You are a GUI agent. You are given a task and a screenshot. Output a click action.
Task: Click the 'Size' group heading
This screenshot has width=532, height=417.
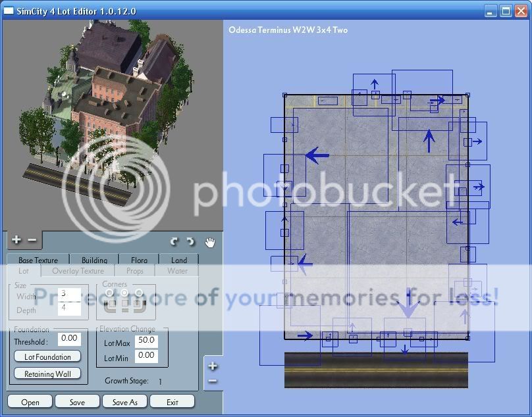point(20,285)
